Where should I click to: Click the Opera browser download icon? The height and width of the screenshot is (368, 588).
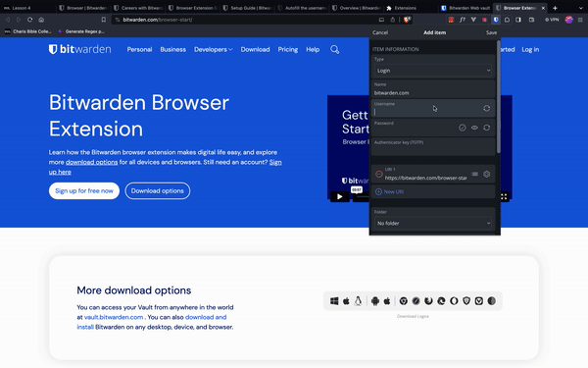point(454,301)
